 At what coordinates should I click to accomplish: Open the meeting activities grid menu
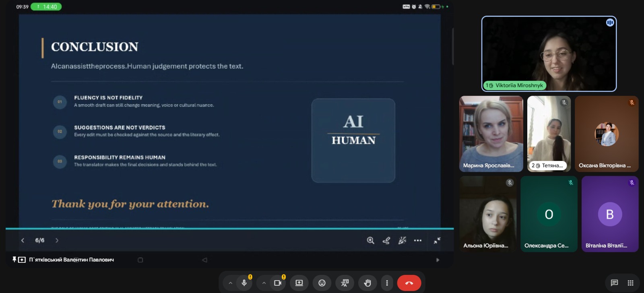[x=630, y=283]
